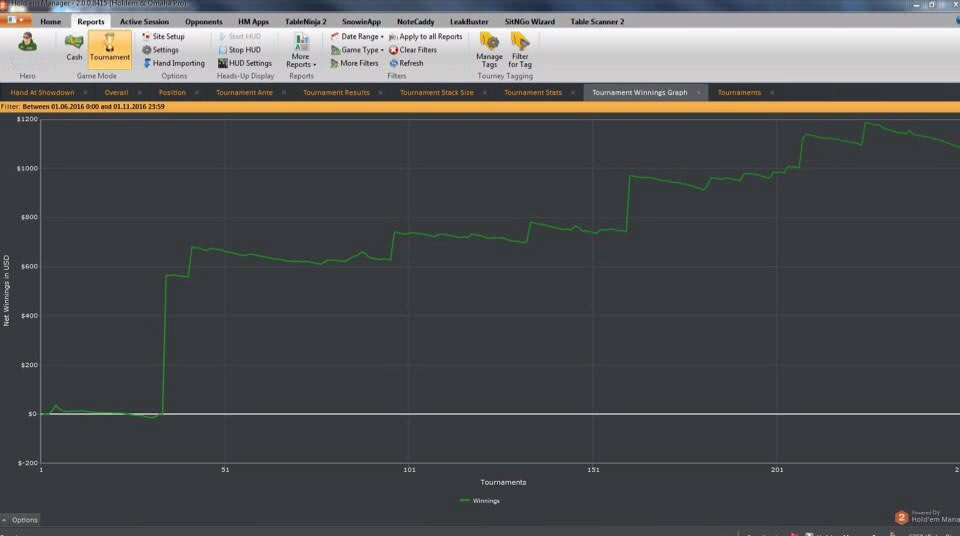Click the Winnings legend entry
Viewport: 960px width, 536px height.
click(480, 500)
